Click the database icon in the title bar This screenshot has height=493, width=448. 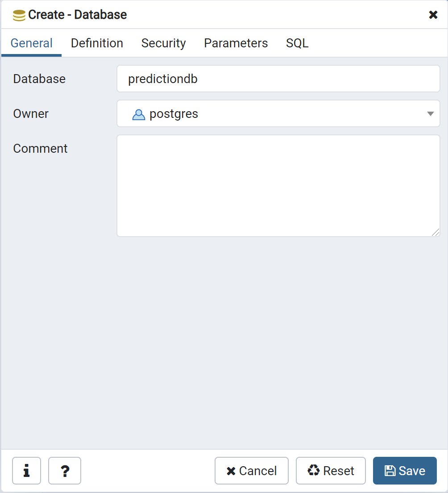[x=19, y=15]
